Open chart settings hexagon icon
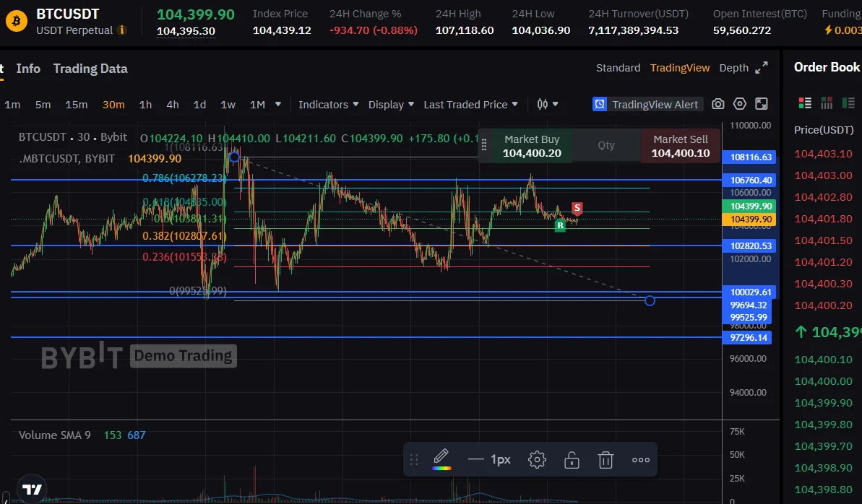The height and width of the screenshot is (504, 862). [740, 104]
